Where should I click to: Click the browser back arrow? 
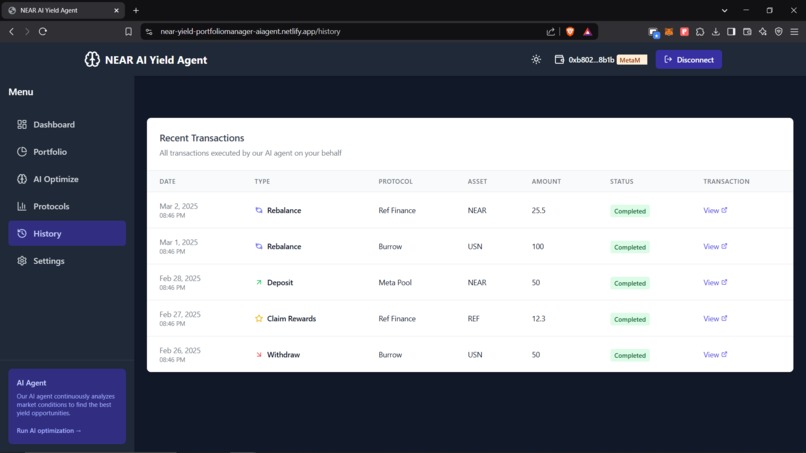point(11,31)
